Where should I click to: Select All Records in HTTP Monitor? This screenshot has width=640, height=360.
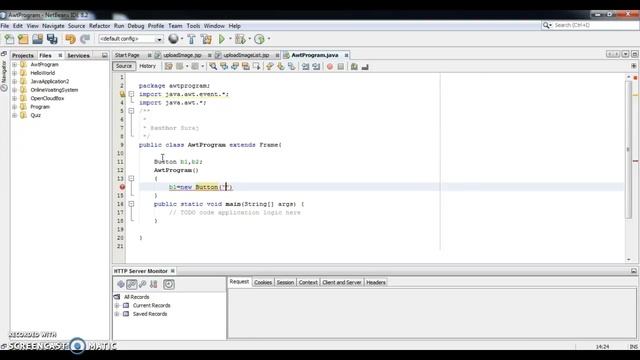pyautogui.click(x=136, y=297)
